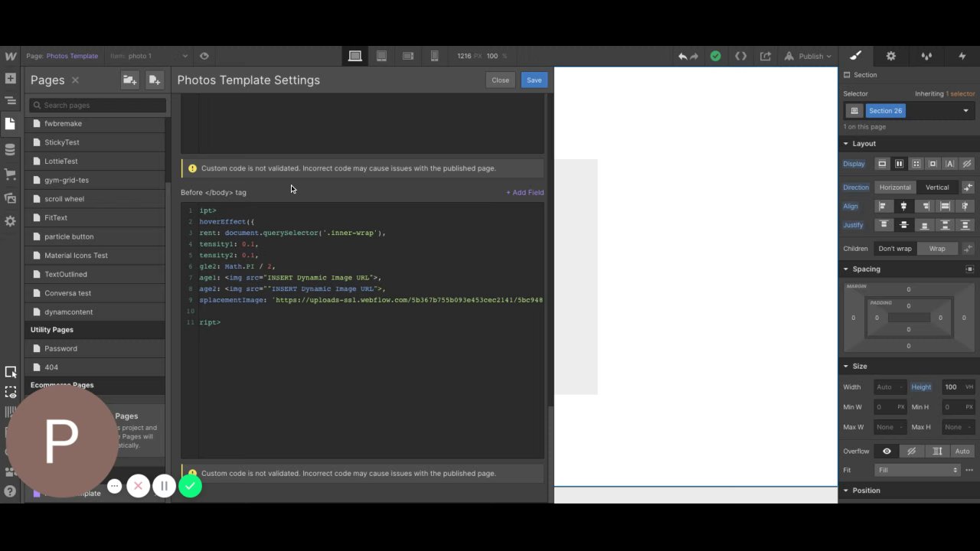Set flex direction to Horizontal

coord(895,187)
